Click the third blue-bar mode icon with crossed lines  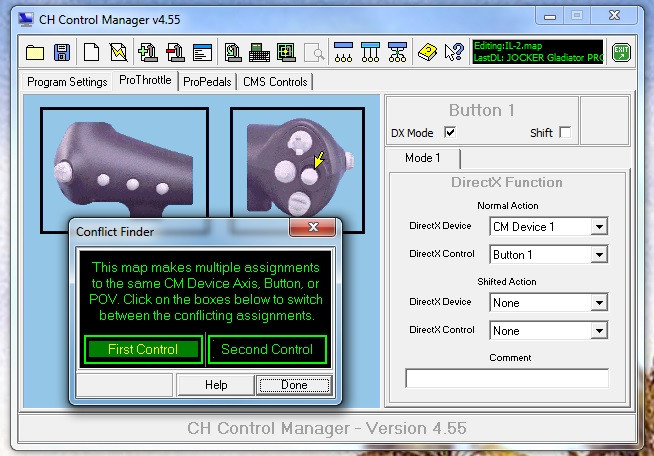tap(397, 53)
